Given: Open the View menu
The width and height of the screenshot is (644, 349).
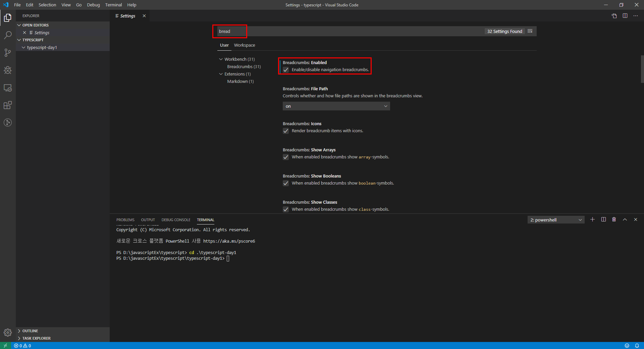Looking at the screenshot, I should [66, 5].
